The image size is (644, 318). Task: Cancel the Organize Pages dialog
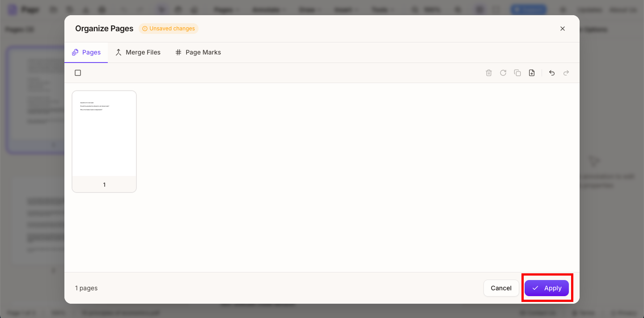(501, 288)
